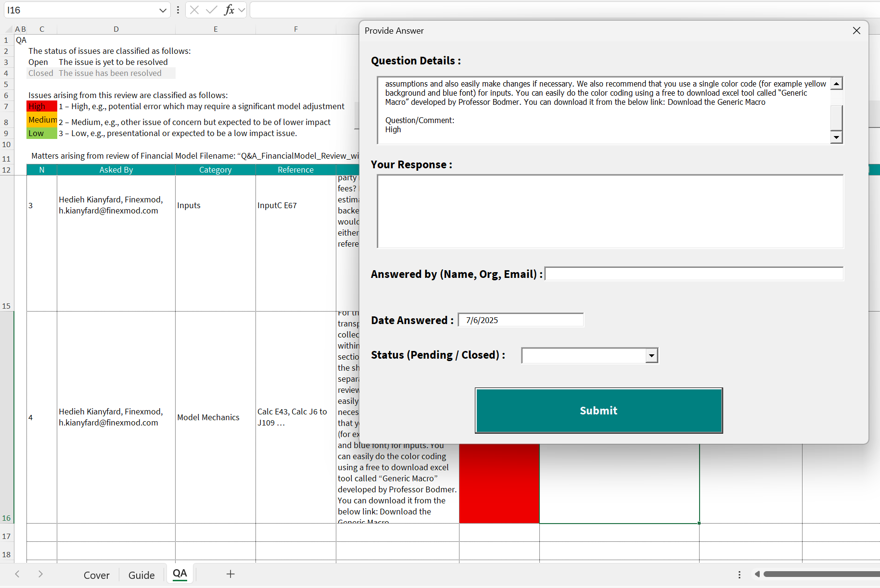Click the Answered by input field
Screen dimensions: 880x588
694,274
